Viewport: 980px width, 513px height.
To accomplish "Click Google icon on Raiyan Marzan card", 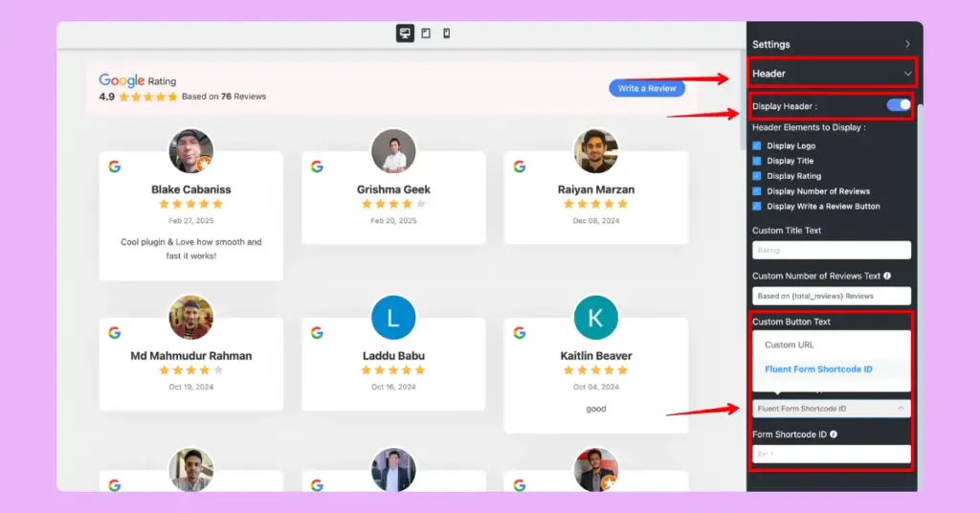I will tap(520, 167).
